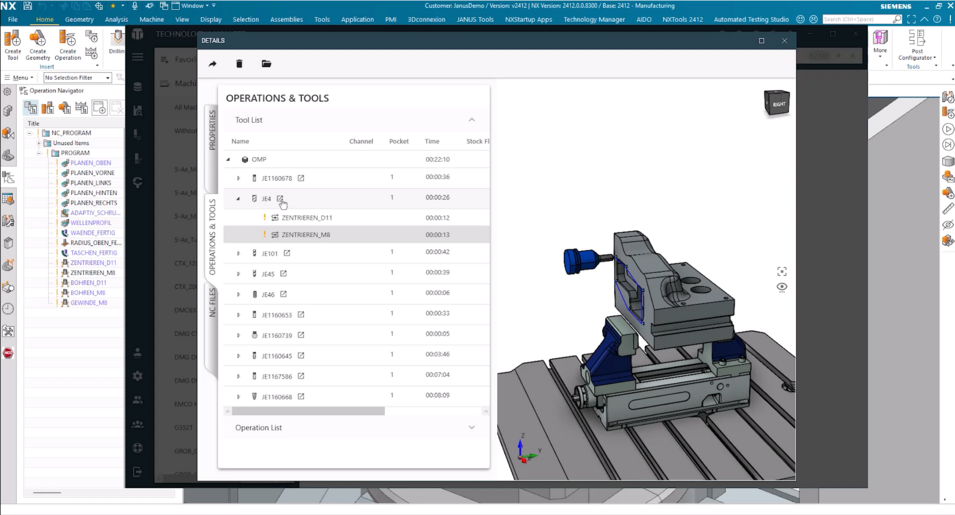Open external link icon next to JE1160678
The width and height of the screenshot is (955, 515).
(x=301, y=178)
